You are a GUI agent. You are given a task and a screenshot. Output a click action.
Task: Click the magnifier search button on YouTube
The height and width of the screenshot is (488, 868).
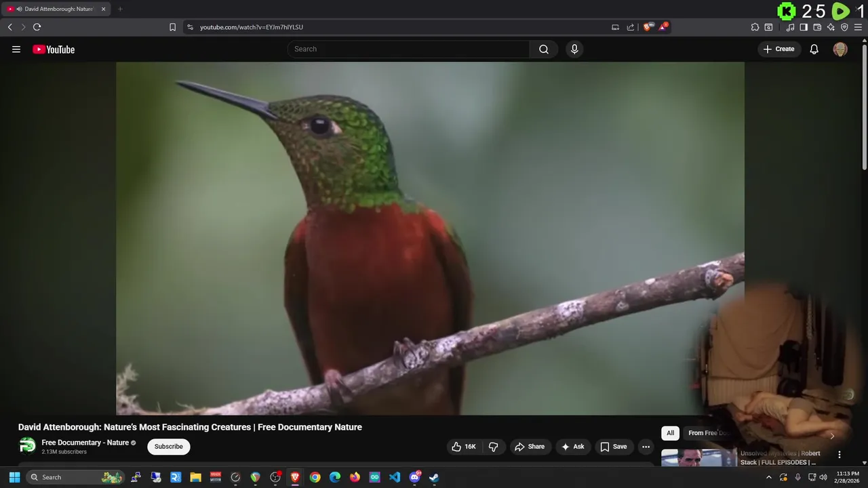[544, 49]
